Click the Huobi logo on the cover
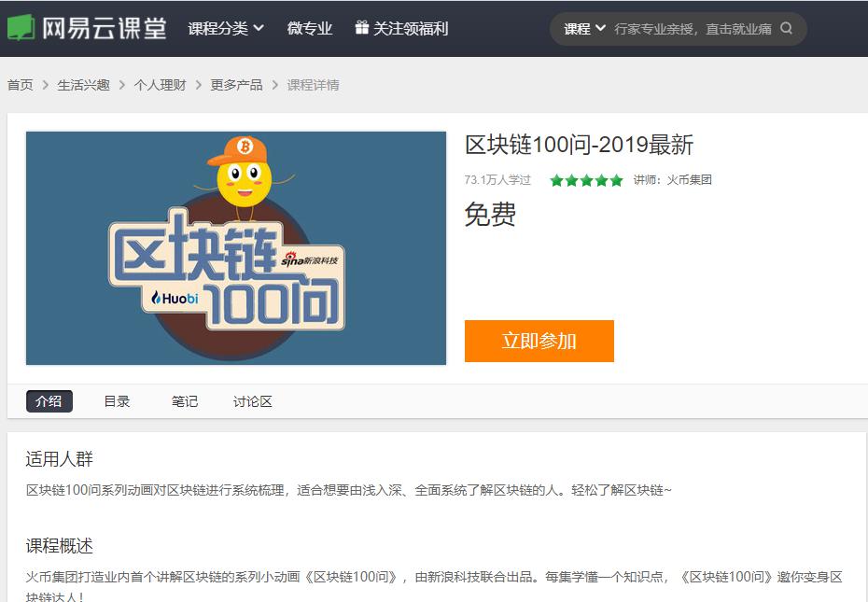The width and height of the screenshot is (868, 602). [175, 299]
